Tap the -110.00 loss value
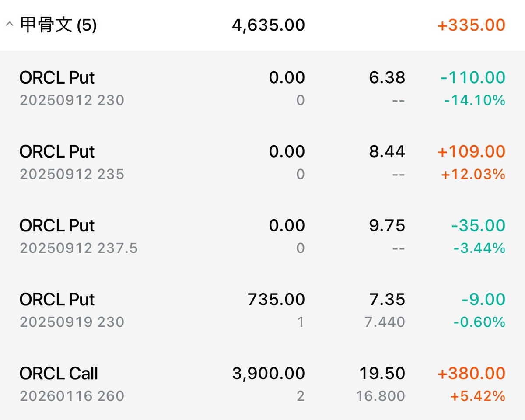This screenshot has height=420, width=525. (473, 78)
